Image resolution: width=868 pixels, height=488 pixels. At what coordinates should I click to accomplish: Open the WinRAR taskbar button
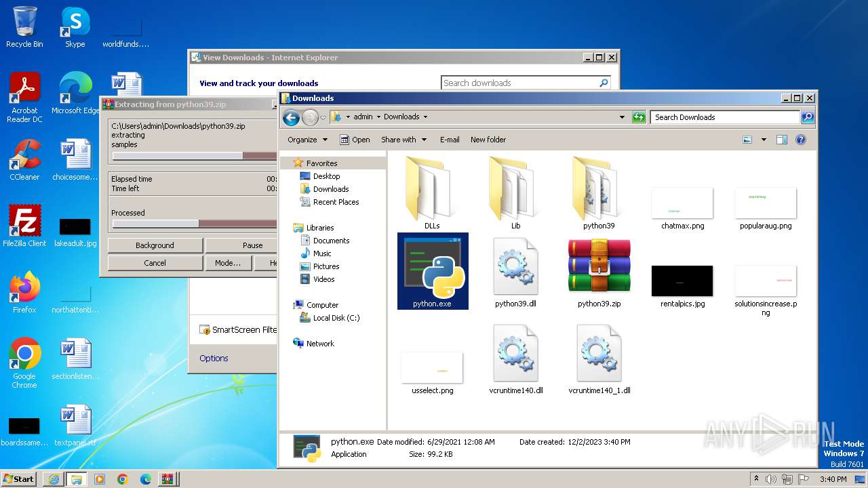click(x=167, y=479)
